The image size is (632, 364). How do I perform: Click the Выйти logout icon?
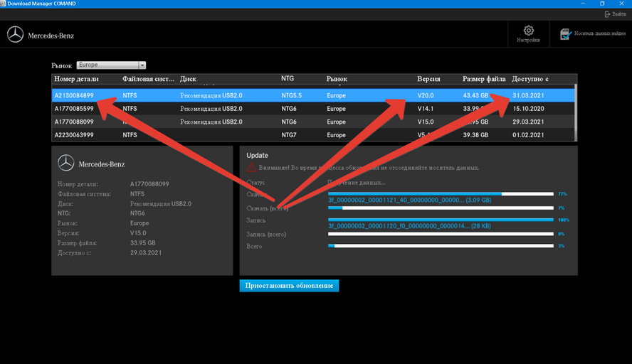(x=607, y=14)
